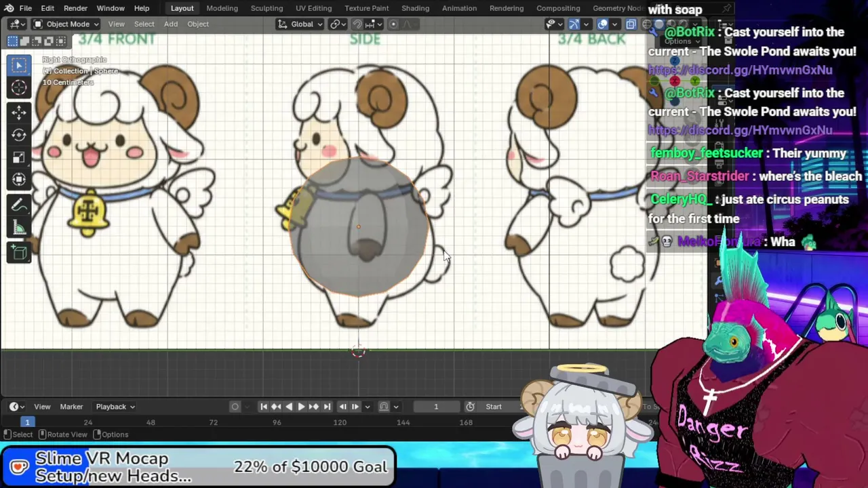Toggle viewport overlays
868x488 pixels.
click(x=602, y=24)
